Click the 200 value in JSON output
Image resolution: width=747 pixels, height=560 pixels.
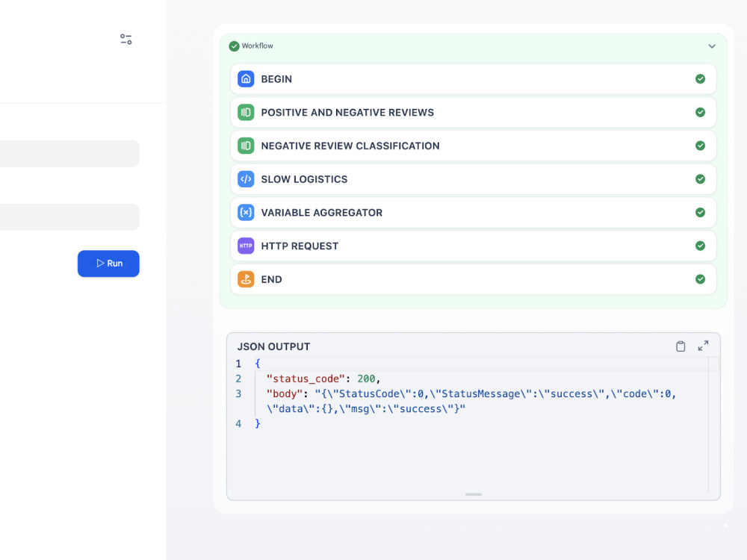[x=366, y=379]
